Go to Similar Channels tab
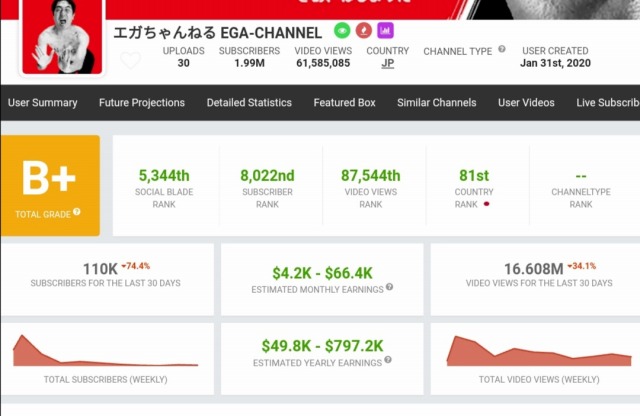The height and width of the screenshot is (416, 640). pos(437,102)
